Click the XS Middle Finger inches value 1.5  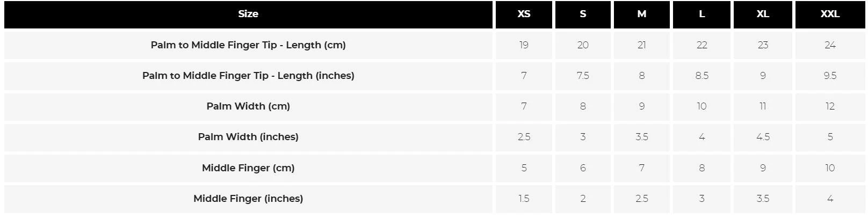pos(524,199)
